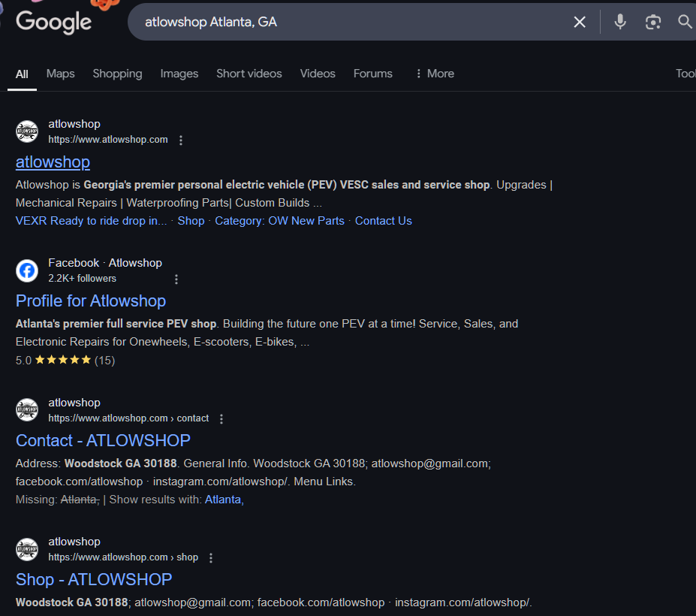Click the shop breadcrumb URL
696x616 pixels.
pos(123,557)
